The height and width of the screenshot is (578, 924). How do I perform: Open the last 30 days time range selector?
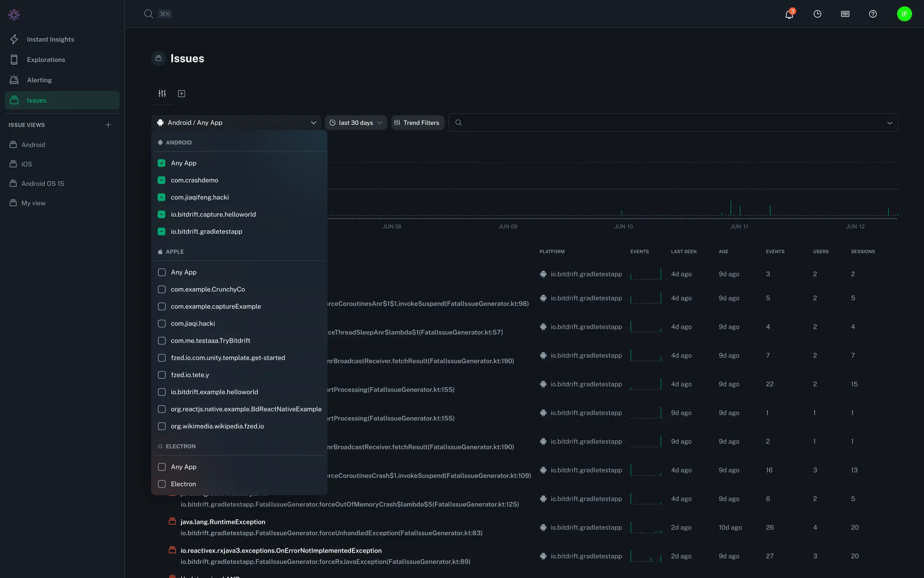click(x=356, y=123)
